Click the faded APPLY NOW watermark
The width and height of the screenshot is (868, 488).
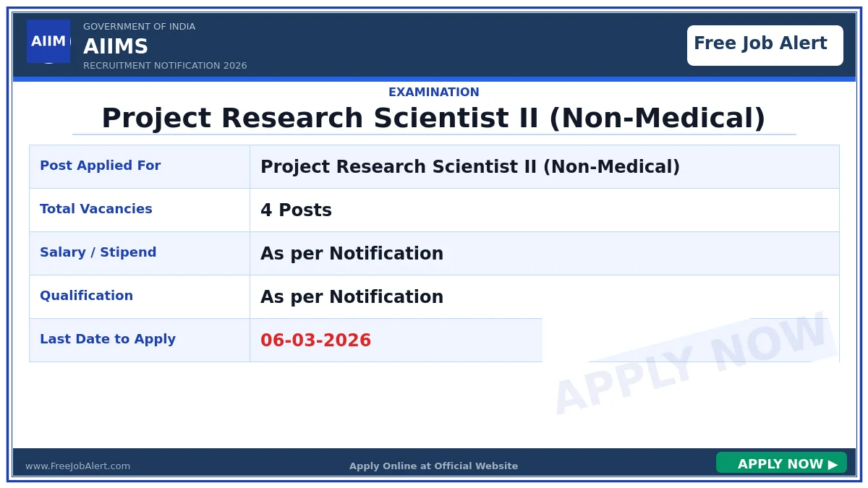pos(691,364)
